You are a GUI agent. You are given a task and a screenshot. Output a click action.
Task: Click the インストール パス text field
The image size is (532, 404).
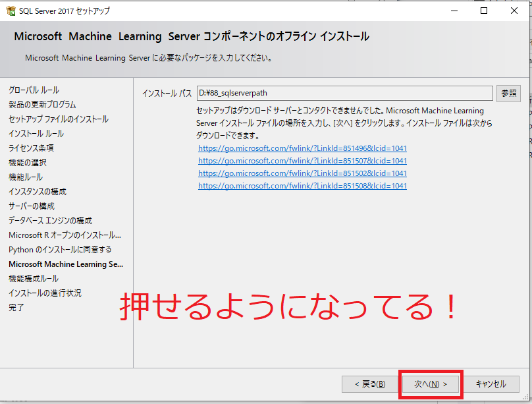(345, 93)
